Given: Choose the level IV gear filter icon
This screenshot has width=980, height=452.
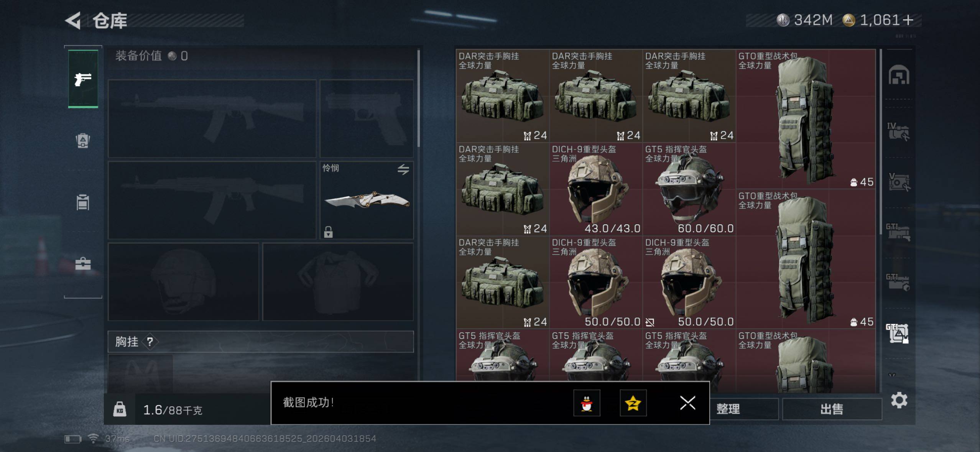Looking at the screenshot, I should (x=898, y=131).
